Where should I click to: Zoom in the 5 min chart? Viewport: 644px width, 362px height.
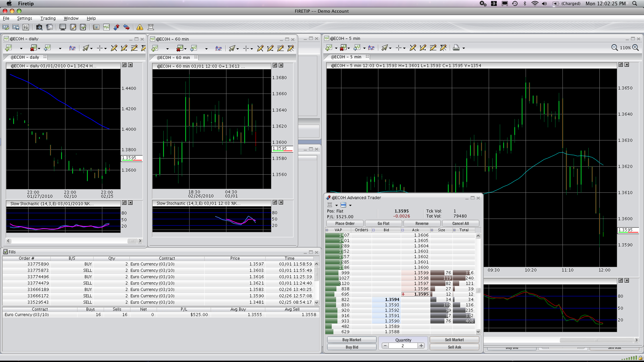[x=636, y=48]
